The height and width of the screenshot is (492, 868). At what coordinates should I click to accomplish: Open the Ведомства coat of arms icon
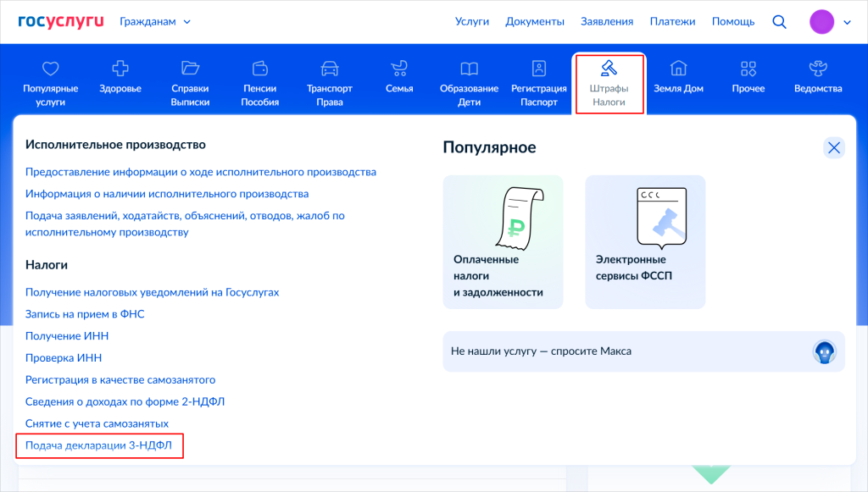tap(818, 69)
